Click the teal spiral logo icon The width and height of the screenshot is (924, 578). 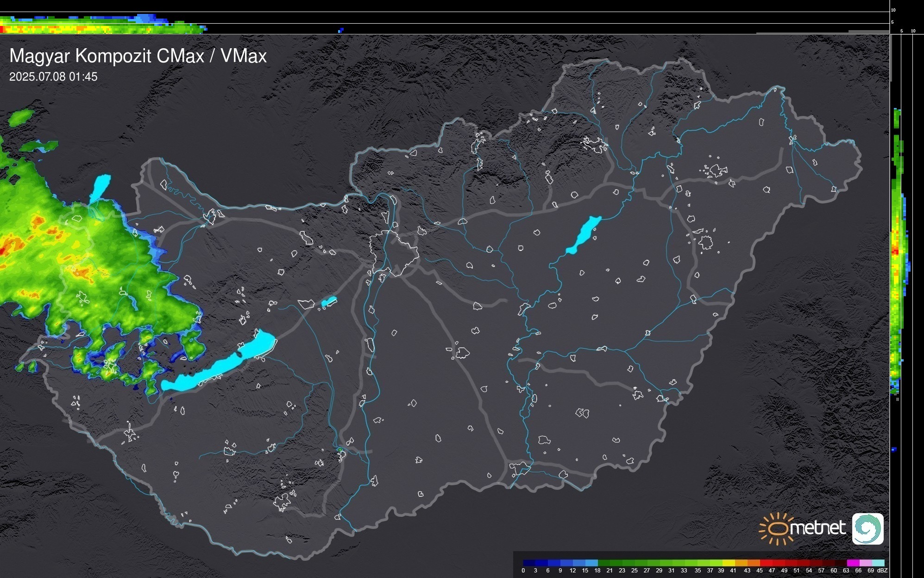pos(867,529)
